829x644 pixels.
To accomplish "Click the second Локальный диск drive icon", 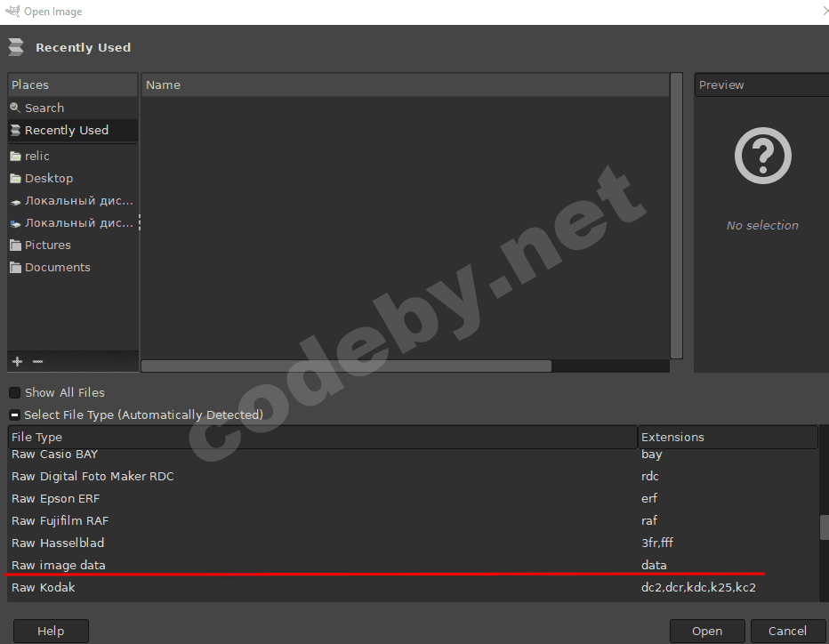I will click(x=15, y=223).
